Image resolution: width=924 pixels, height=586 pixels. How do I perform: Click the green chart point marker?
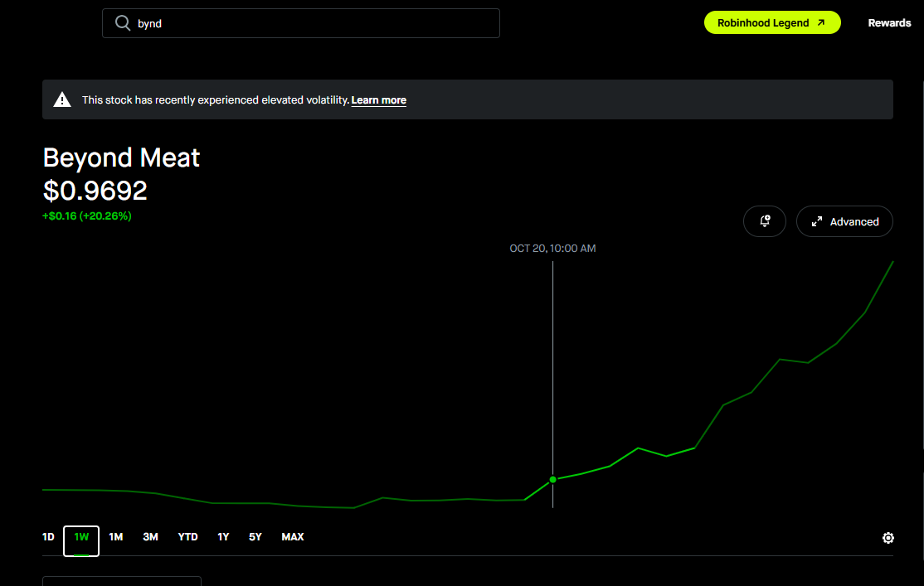[552, 479]
